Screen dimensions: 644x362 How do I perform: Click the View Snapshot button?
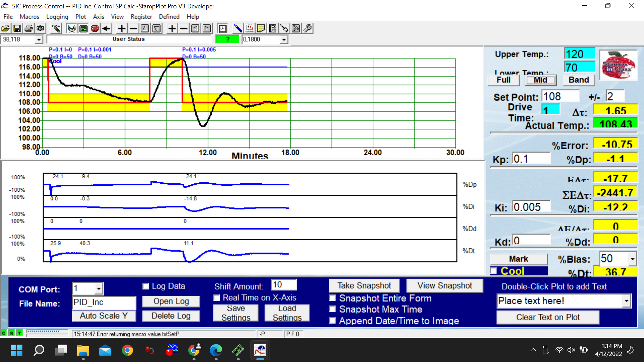(x=445, y=286)
